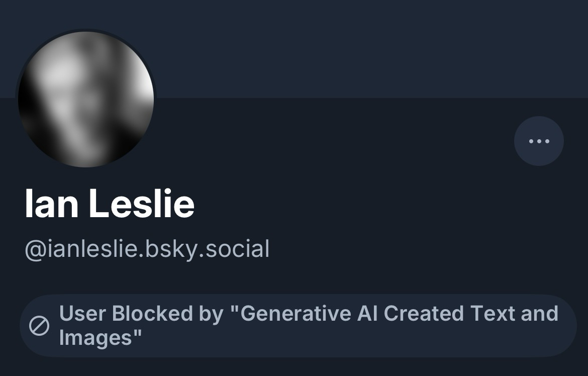Open the three-dot more options menu
Viewport: 588px width, 376px height.
539,141
